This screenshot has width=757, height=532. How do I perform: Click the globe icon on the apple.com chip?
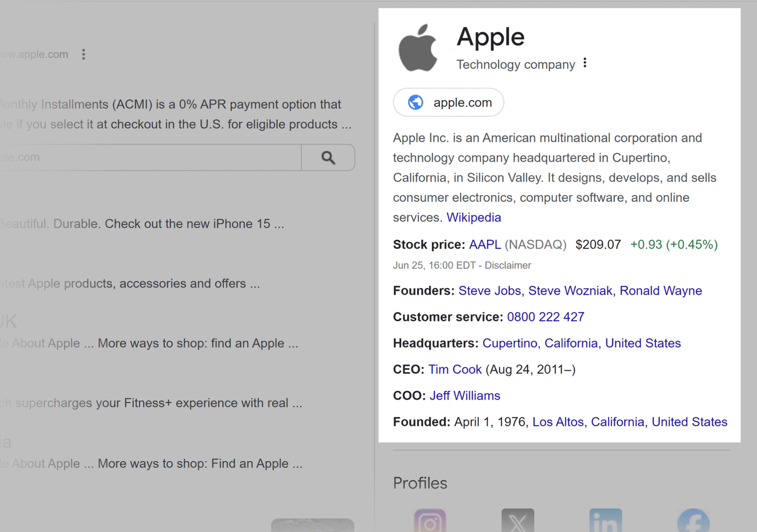click(414, 102)
